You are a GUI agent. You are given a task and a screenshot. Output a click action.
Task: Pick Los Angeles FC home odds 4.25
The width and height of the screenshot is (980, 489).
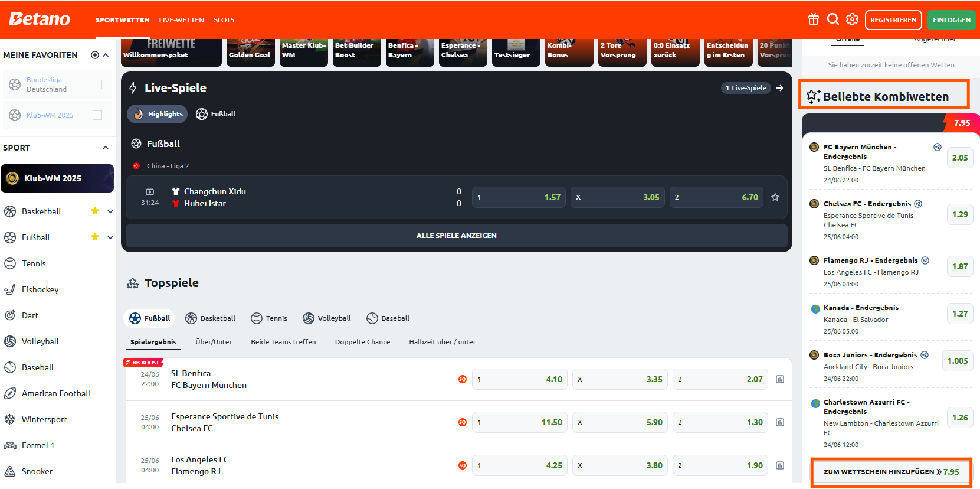point(520,465)
